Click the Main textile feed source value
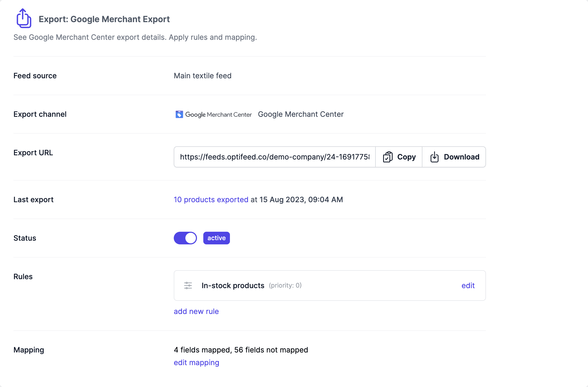This screenshot has height=387, width=588. (x=203, y=76)
